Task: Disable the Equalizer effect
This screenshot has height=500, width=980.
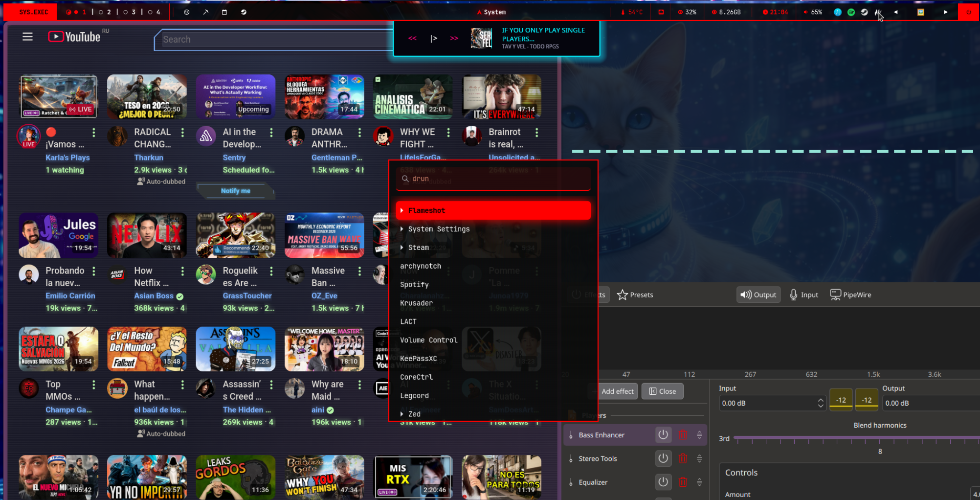Action: tap(663, 482)
